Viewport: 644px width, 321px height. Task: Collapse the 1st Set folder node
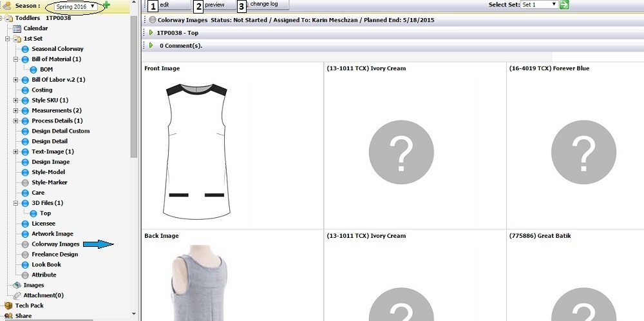pos(7,39)
